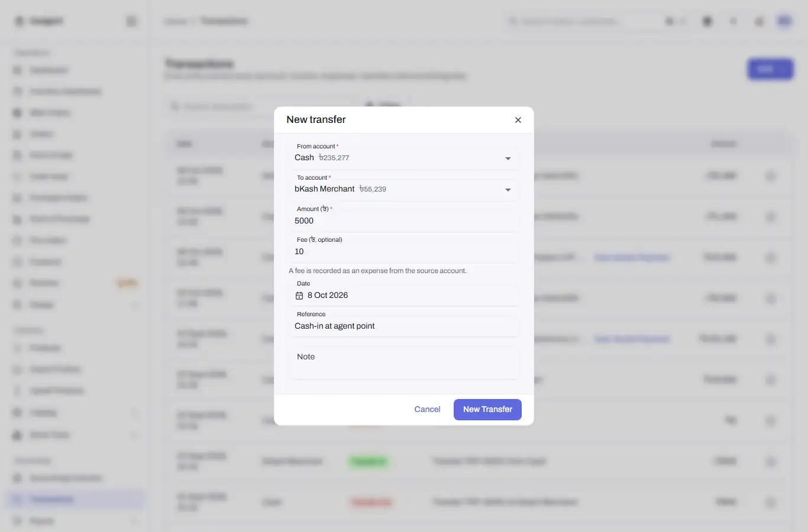
Task: Submit with the New Transfer button
Action: [x=487, y=410]
